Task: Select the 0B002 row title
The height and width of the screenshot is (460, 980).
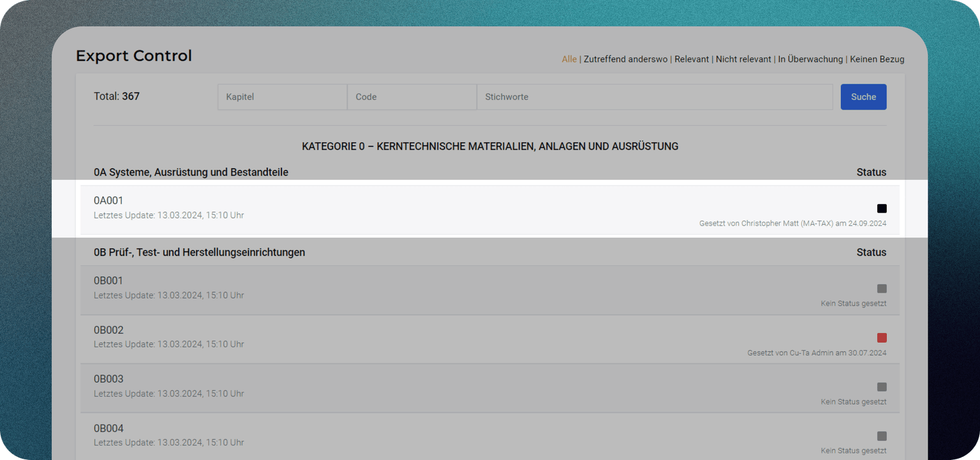Action: click(x=108, y=330)
